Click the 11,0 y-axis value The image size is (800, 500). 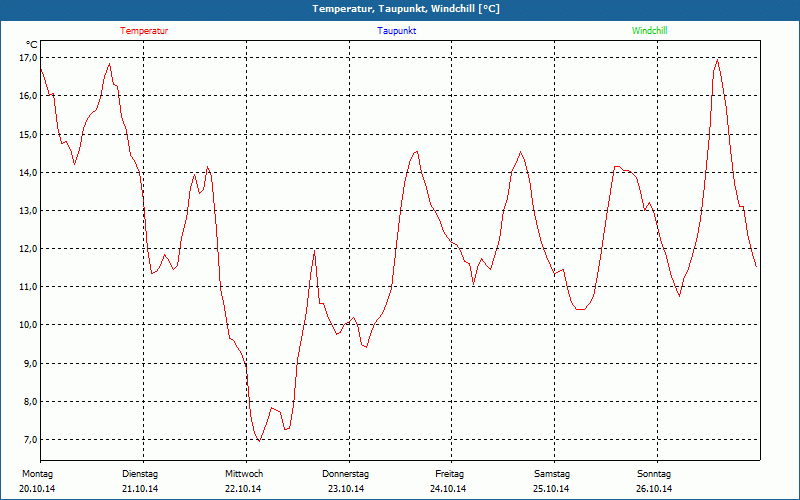[x=28, y=287]
